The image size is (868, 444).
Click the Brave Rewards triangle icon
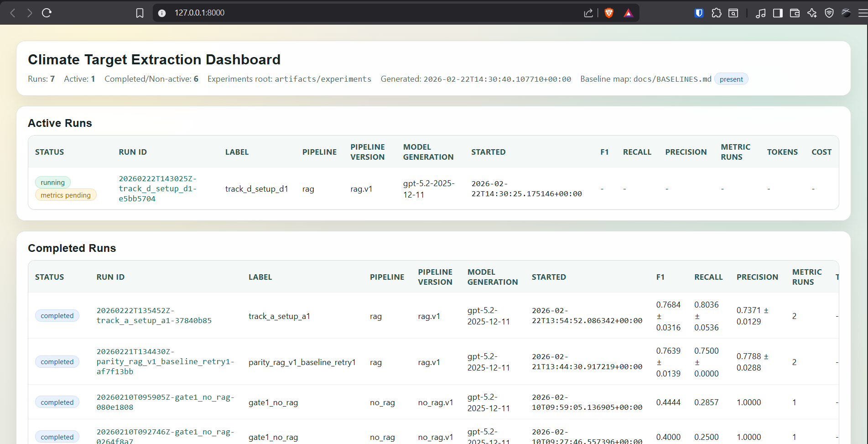coord(628,13)
